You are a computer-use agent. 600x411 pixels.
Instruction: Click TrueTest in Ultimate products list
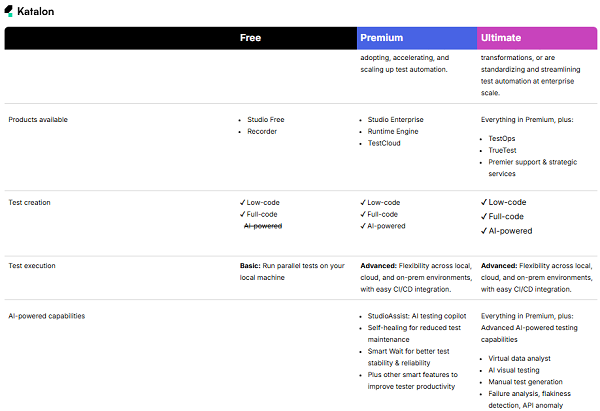point(502,150)
